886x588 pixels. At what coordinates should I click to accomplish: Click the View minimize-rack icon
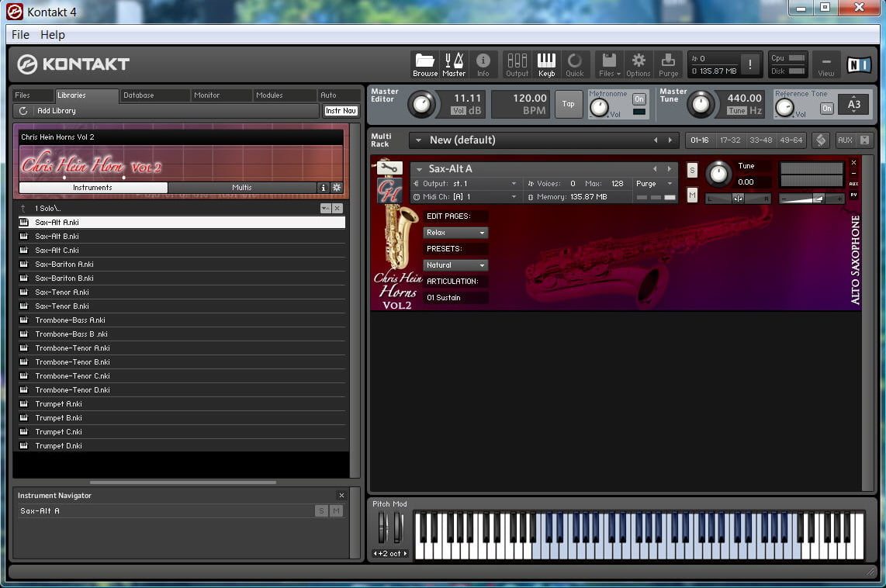[x=826, y=65]
